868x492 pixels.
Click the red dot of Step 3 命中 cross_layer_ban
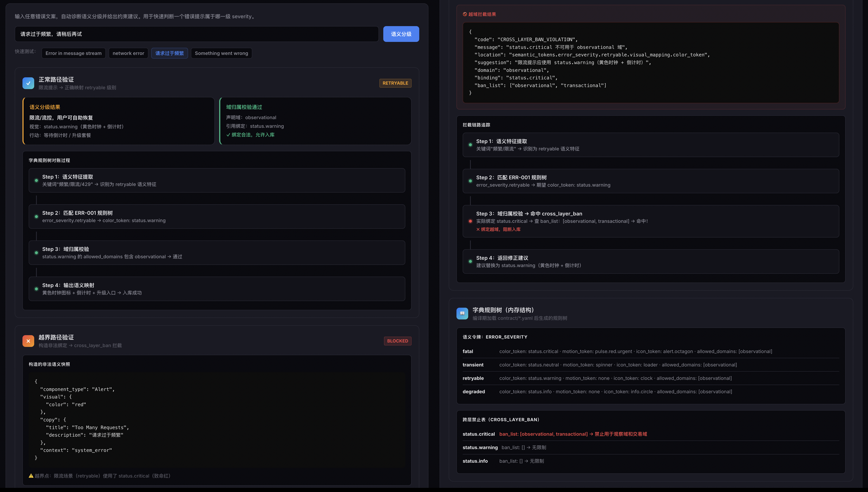(x=470, y=221)
